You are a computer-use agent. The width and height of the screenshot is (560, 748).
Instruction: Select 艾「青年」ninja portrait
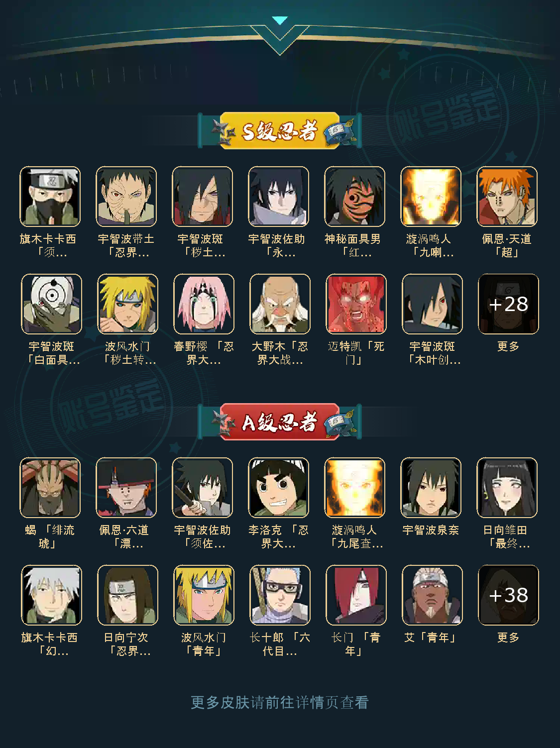pos(432,595)
